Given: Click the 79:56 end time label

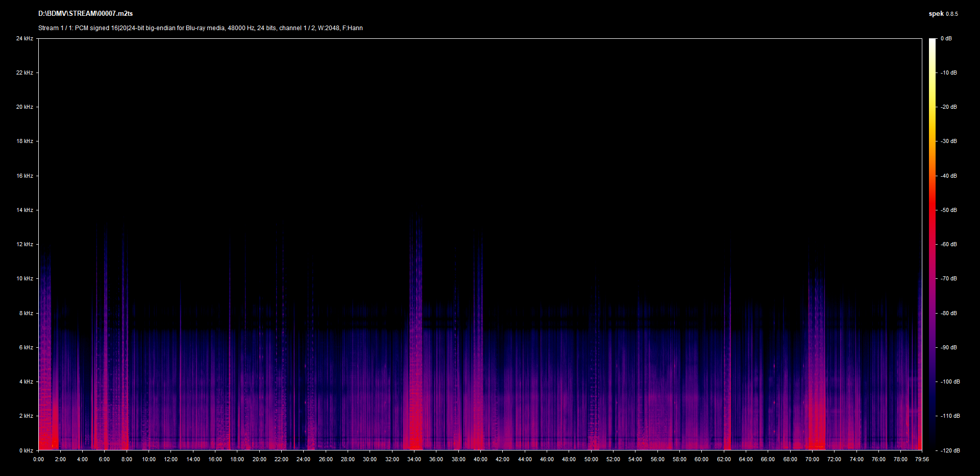Looking at the screenshot, I should (x=922, y=459).
